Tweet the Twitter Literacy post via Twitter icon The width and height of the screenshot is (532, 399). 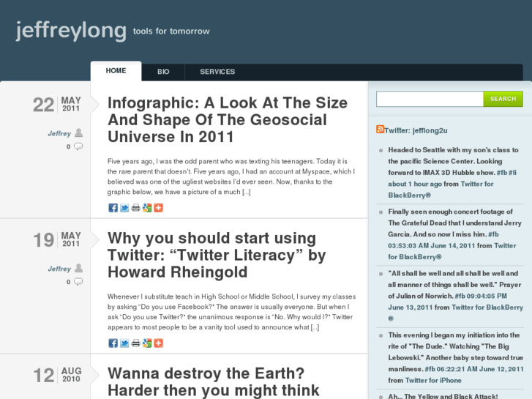click(x=124, y=343)
